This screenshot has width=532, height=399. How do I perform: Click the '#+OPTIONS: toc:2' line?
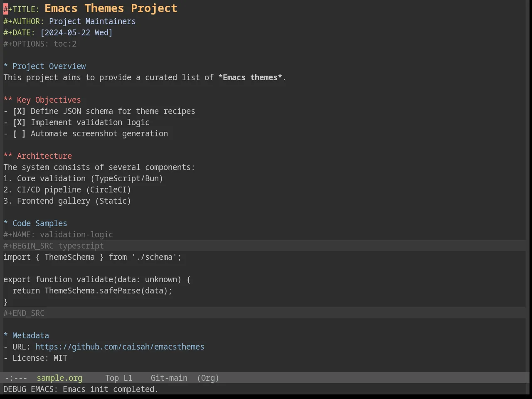point(40,44)
